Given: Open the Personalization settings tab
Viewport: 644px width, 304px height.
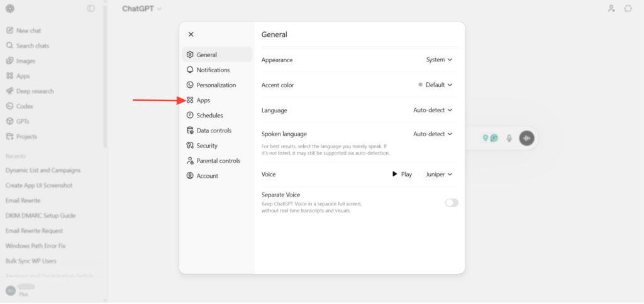Looking at the screenshot, I should (x=217, y=85).
